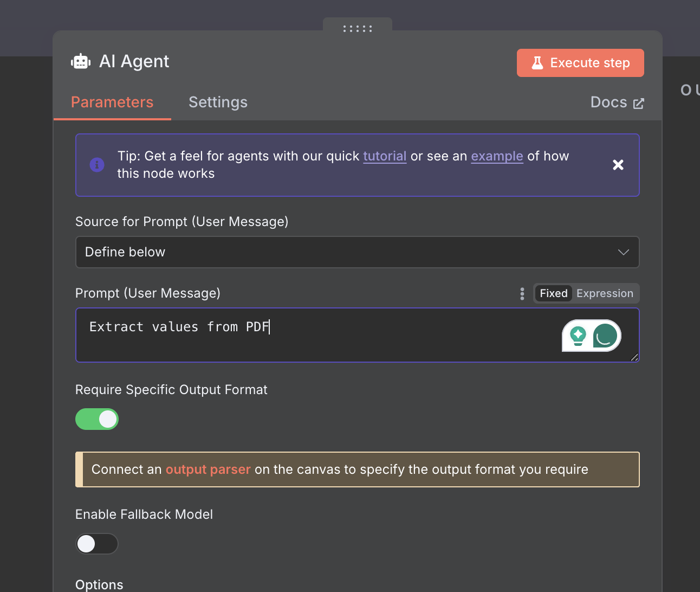Click the AI Agent robot icon
Screen dimensions: 700x592
(x=81, y=61)
